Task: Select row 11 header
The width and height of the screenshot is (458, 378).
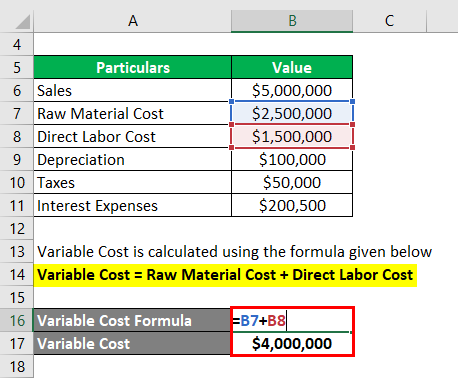Action: tap(17, 205)
